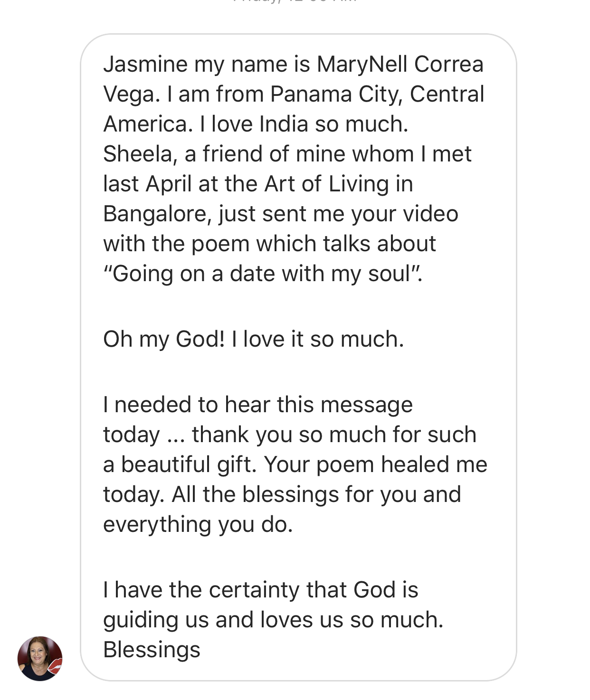
Task: Click the partially visible timestamp at top
Action: [295, 2]
